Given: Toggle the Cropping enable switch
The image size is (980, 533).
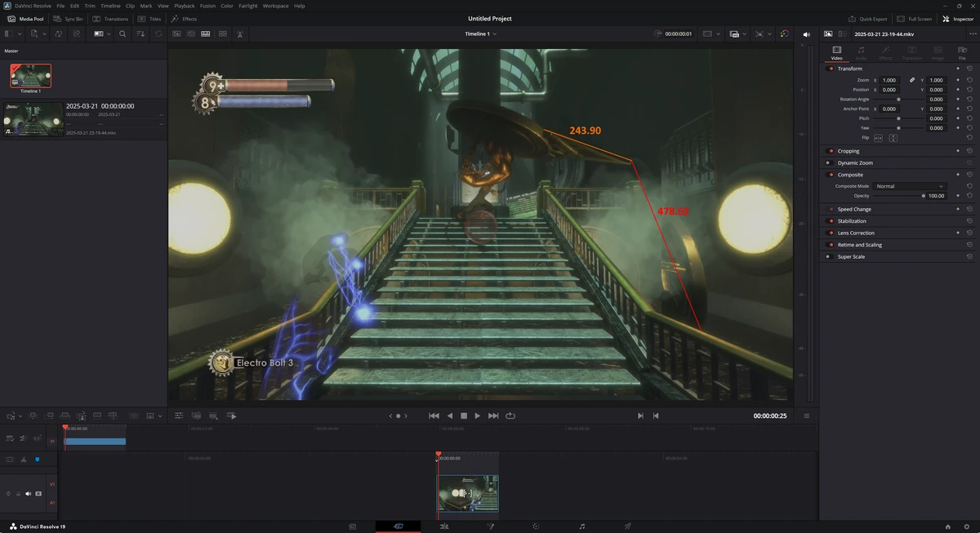Looking at the screenshot, I should [831, 151].
